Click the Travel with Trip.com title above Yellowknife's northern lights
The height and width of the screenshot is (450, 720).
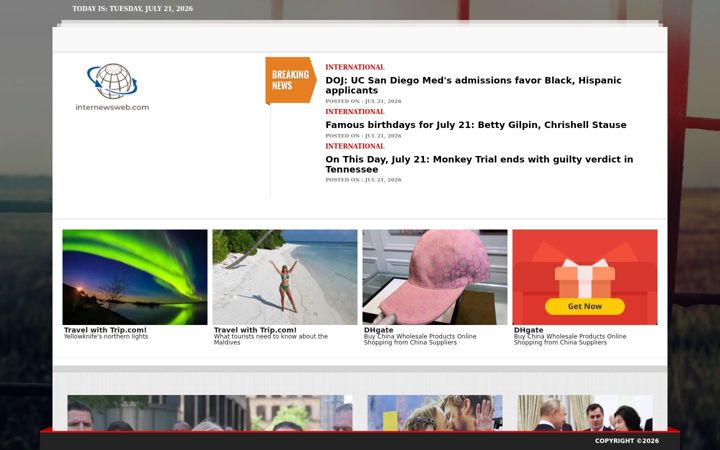point(105,330)
